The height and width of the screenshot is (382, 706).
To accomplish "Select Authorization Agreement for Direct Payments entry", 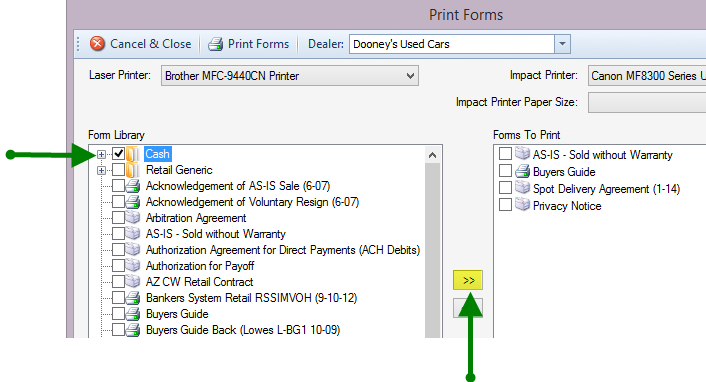I will pyautogui.click(x=283, y=250).
